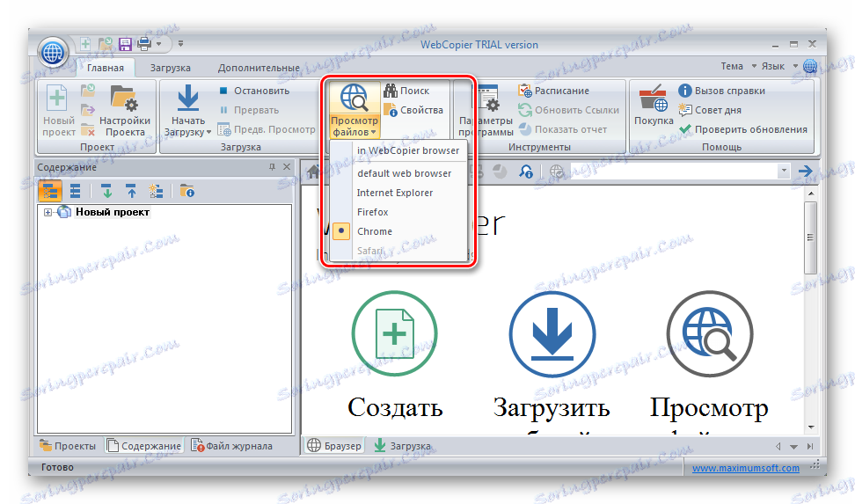855x504 pixels.
Task: Open the dropdown beside the printer icon
Action: click(x=158, y=44)
